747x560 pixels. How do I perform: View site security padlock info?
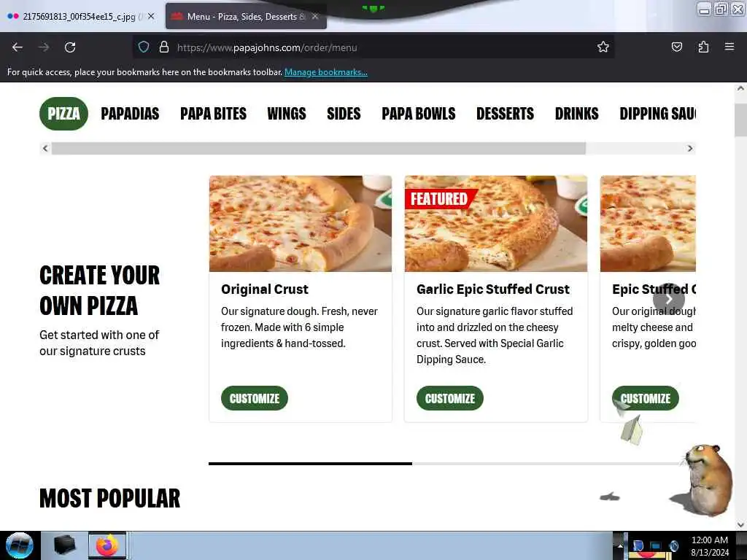(164, 47)
